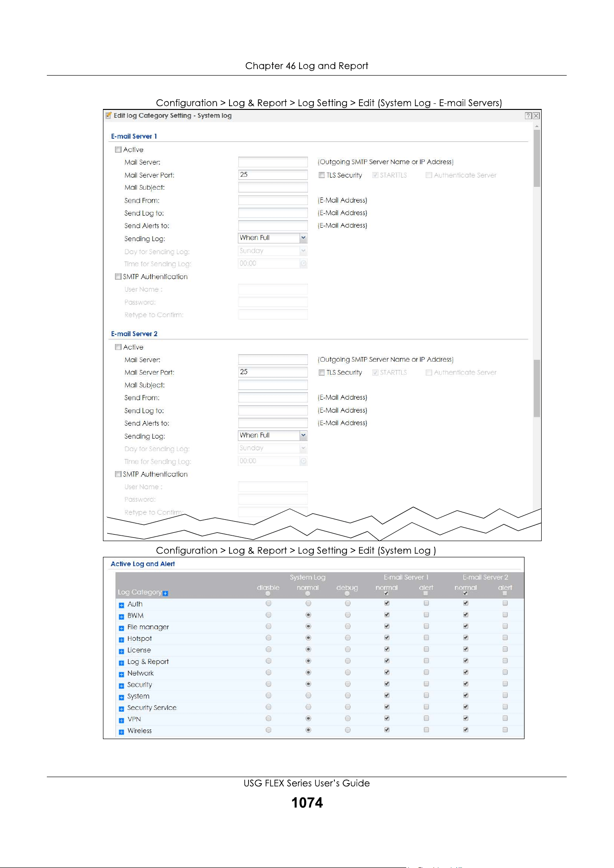Toggle E-mail Server 2 normal checkbox for License
The image size is (614, 868).
click(x=466, y=649)
